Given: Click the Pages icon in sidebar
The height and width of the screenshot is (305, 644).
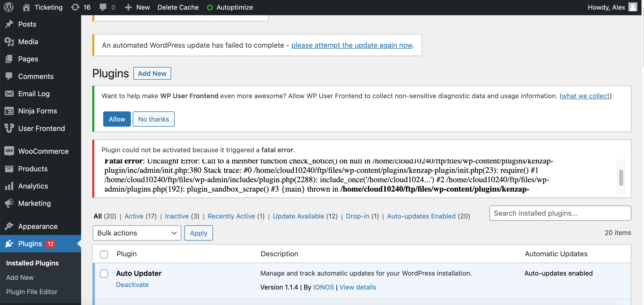Looking at the screenshot, I should pos(9,59).
